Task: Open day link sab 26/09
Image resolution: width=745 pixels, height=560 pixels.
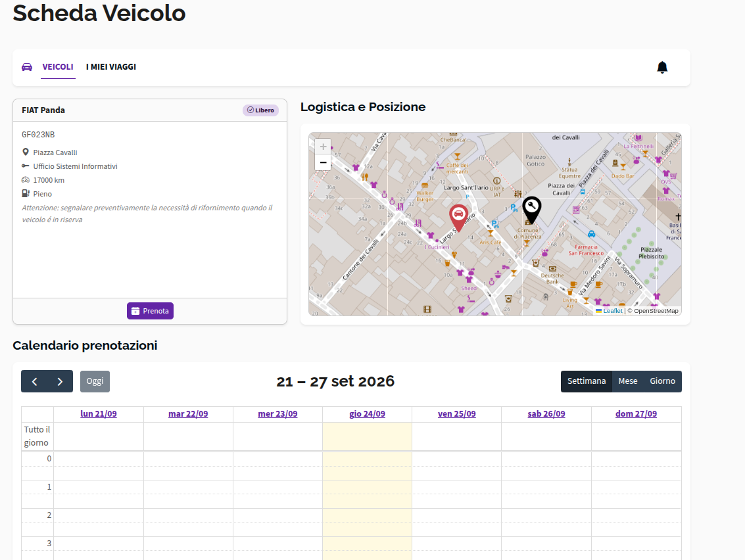Action: click(x=546, y=413)
